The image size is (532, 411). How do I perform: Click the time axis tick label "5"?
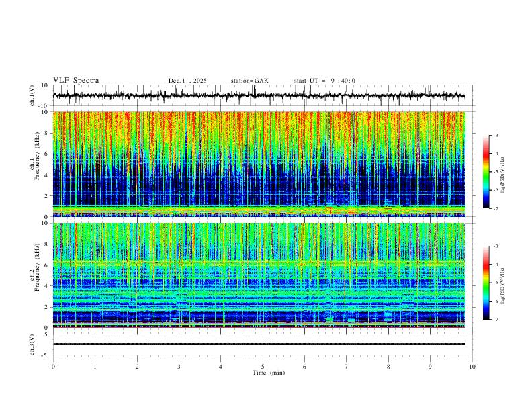(x=263, y=367)
